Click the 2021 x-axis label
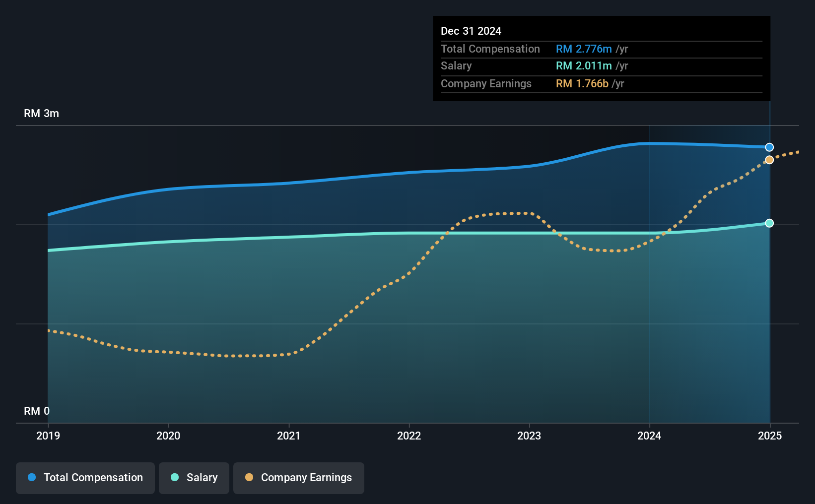815x504 pixels. point(289,436)
